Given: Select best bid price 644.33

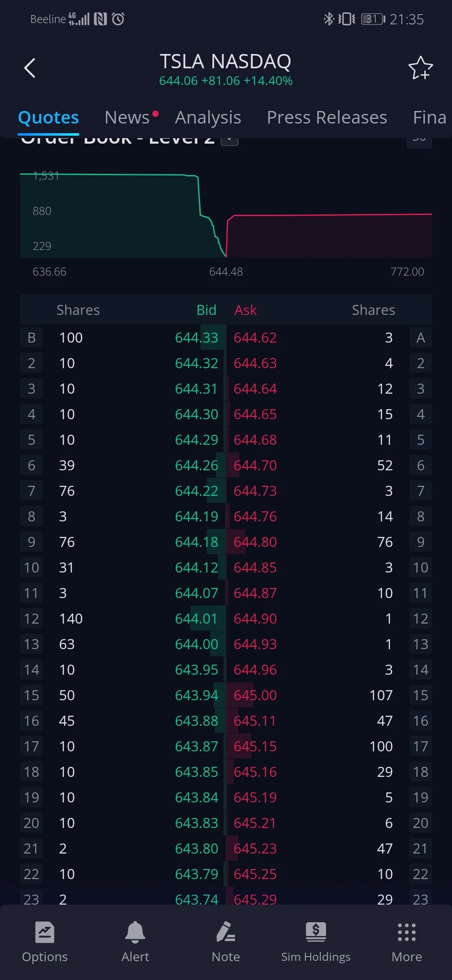Looking at the screenshot, I should point(197,338).
